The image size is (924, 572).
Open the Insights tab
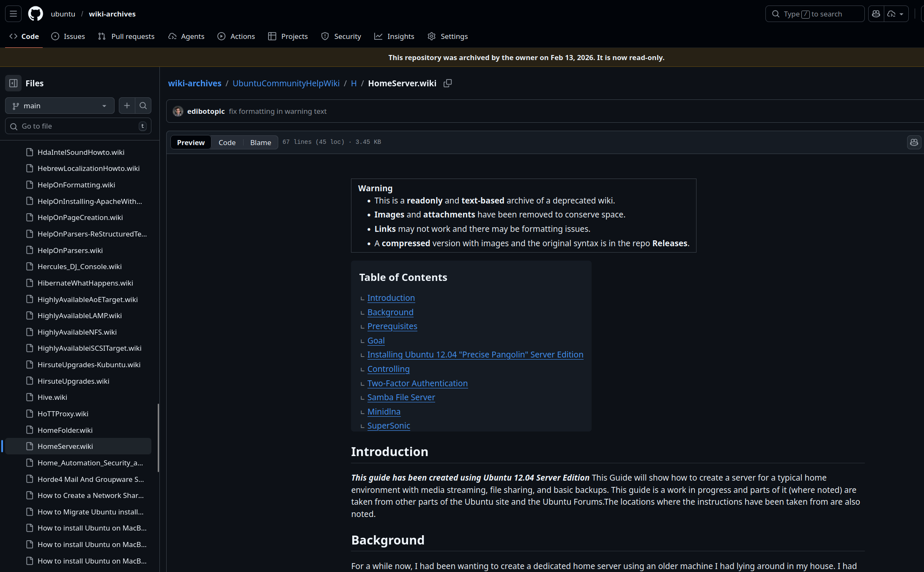click(394, 36)
